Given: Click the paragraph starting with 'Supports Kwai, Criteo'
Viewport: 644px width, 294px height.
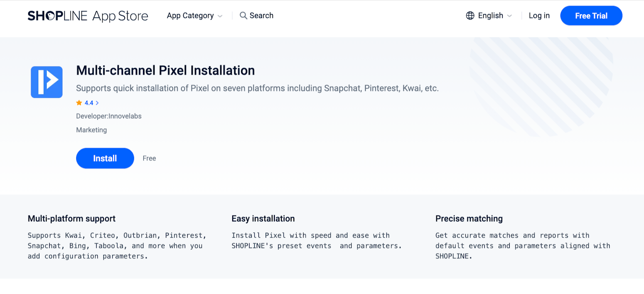Looking at the screenshot, I should tap(117, 246).
